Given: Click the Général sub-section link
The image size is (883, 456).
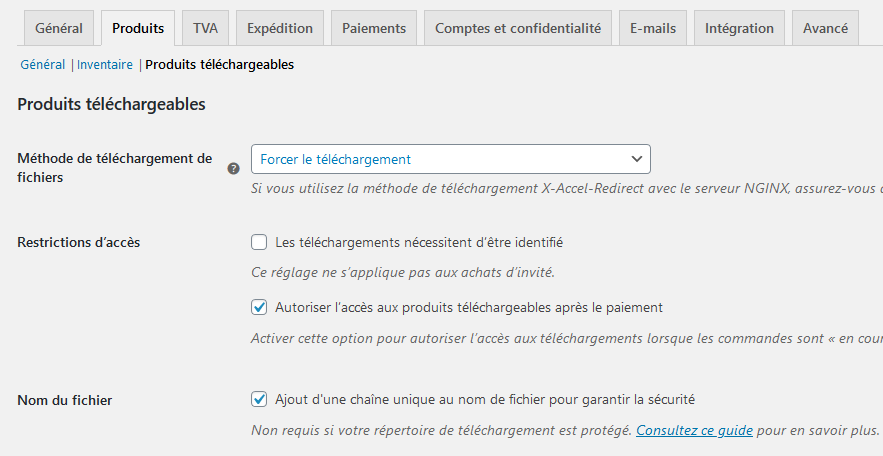Looking at the screenshot, I should click(43, 65).
